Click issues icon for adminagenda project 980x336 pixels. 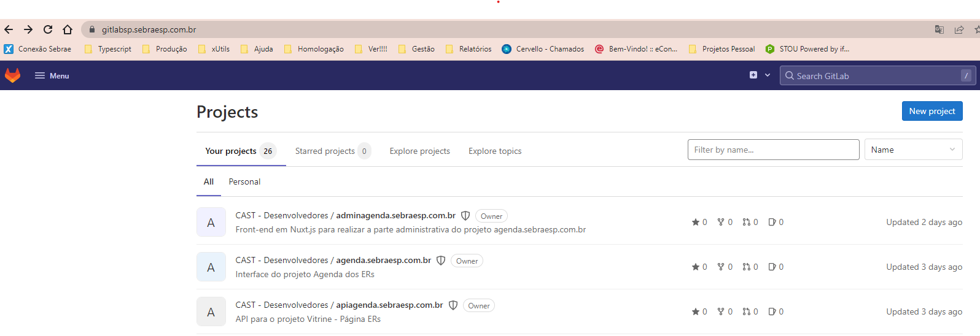coord(772,222)
